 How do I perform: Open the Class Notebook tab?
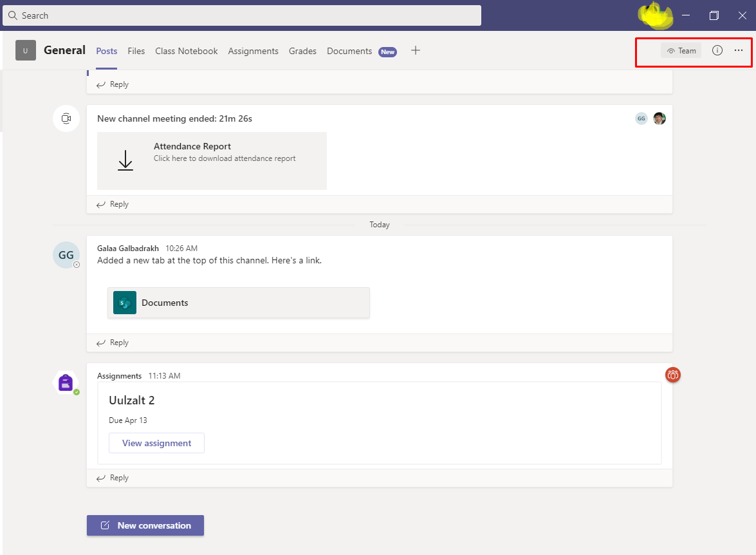[x=186, y=51]
